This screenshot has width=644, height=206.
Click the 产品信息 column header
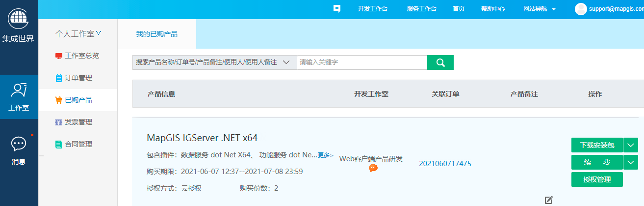[161, 94]
